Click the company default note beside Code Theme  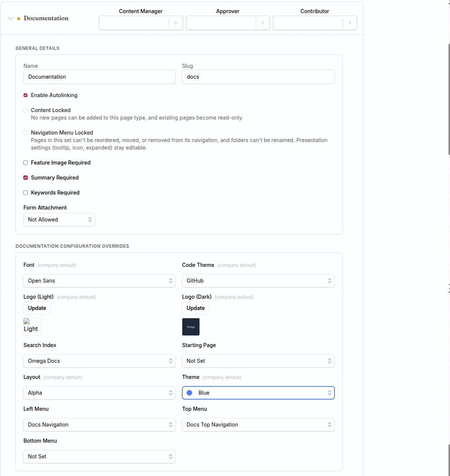237,265
